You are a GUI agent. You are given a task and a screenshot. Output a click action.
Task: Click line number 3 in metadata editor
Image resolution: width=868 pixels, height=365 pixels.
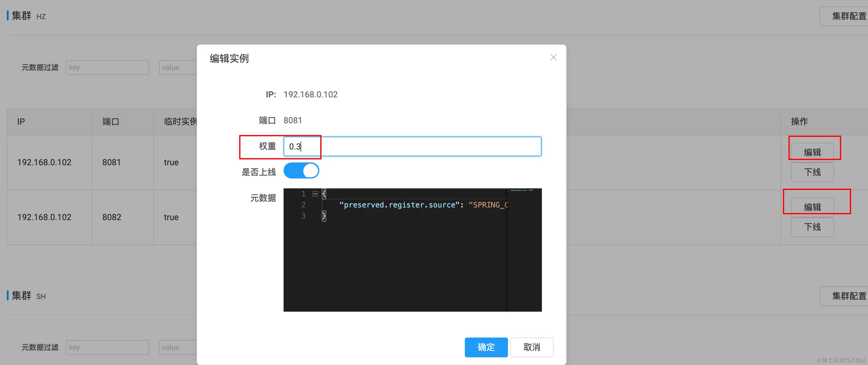point(303,216)
